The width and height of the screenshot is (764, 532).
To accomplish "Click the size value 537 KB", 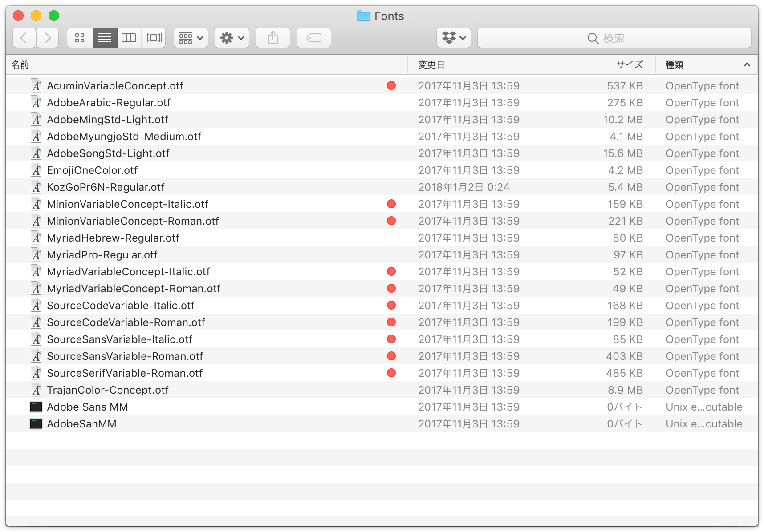I will (x=625, y=86).
